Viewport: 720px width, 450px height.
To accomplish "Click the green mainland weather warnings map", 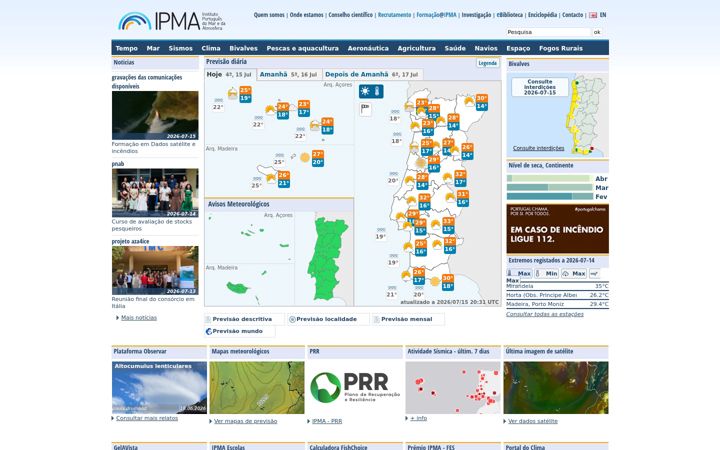I will point(327,259).
